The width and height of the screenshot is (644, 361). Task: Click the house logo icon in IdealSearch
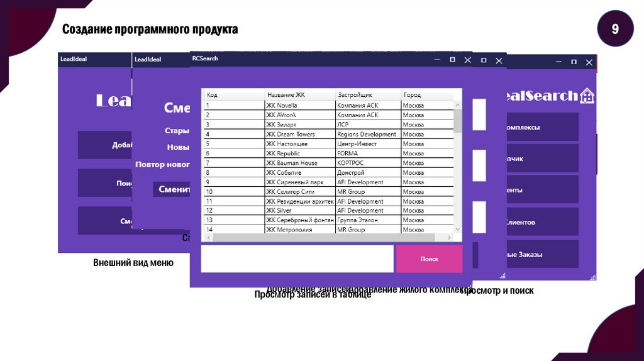tap(587, 96)
